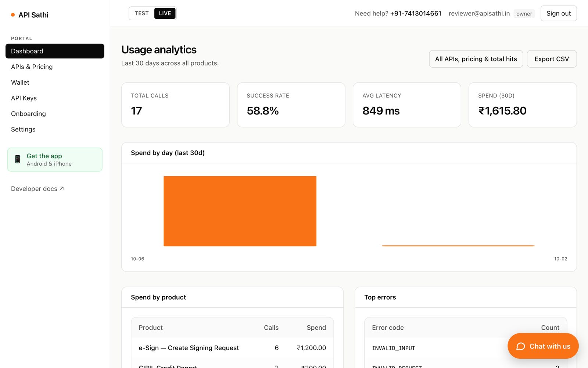
Task: Click the Spend by day (last 30d) title
Action: 168,153
